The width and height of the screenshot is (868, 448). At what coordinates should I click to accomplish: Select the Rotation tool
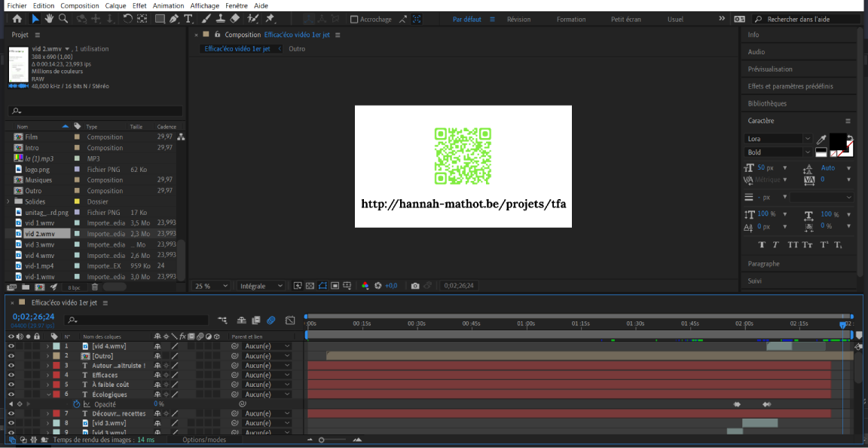click(x=128, y=19)
